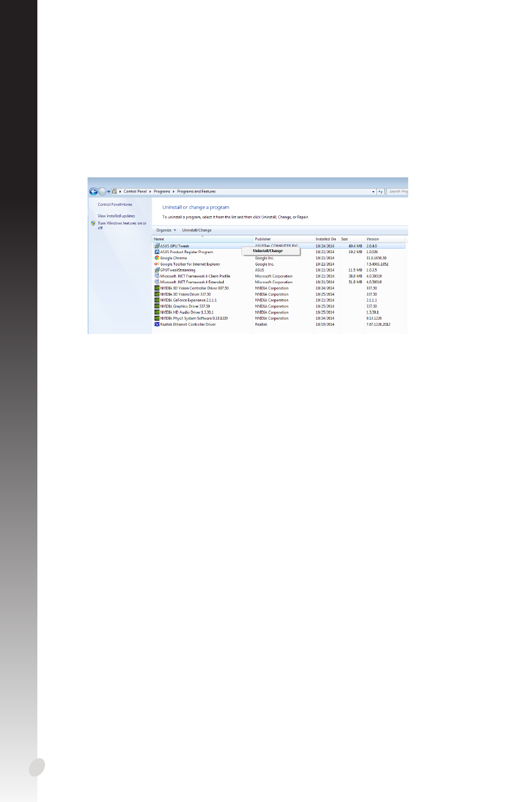
Task: Click the 38.8 MB size cell
Action: [355, 276]
